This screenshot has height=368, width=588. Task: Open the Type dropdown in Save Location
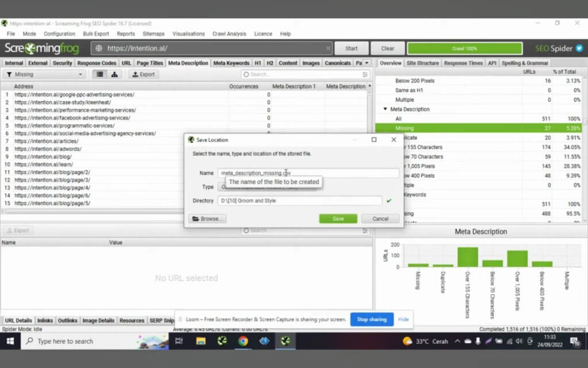click(268, 187)
